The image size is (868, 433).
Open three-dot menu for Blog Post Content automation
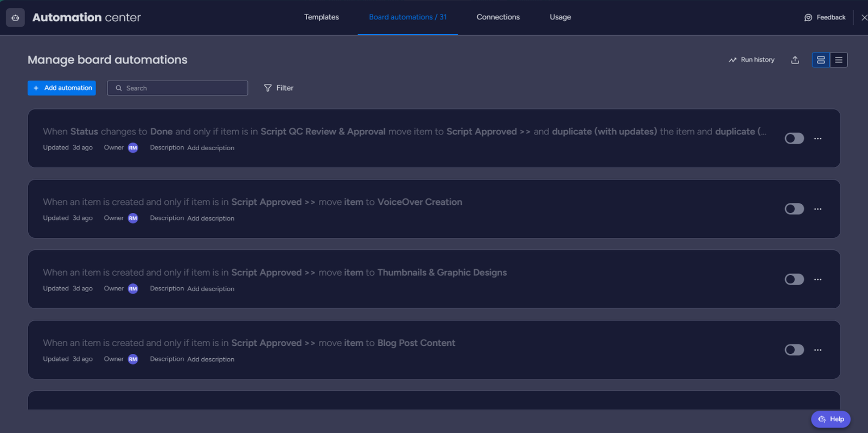tap(818, 350)
